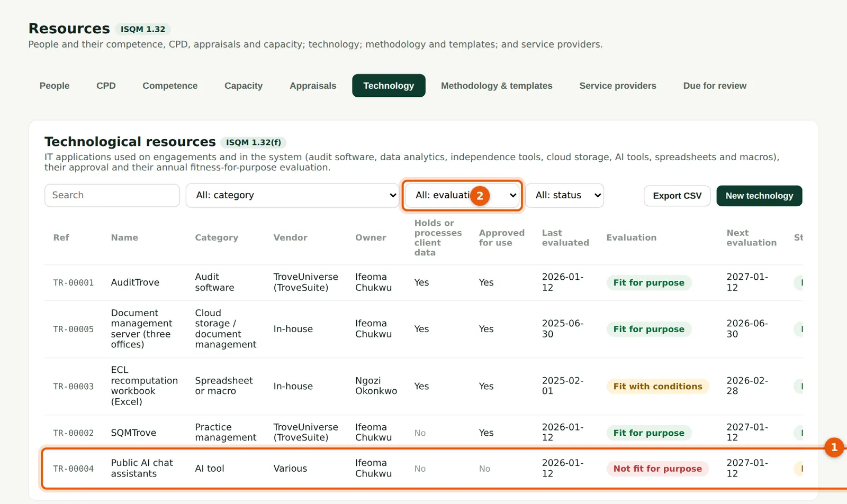Click the orange step 1 marker badge

point(834,448)
